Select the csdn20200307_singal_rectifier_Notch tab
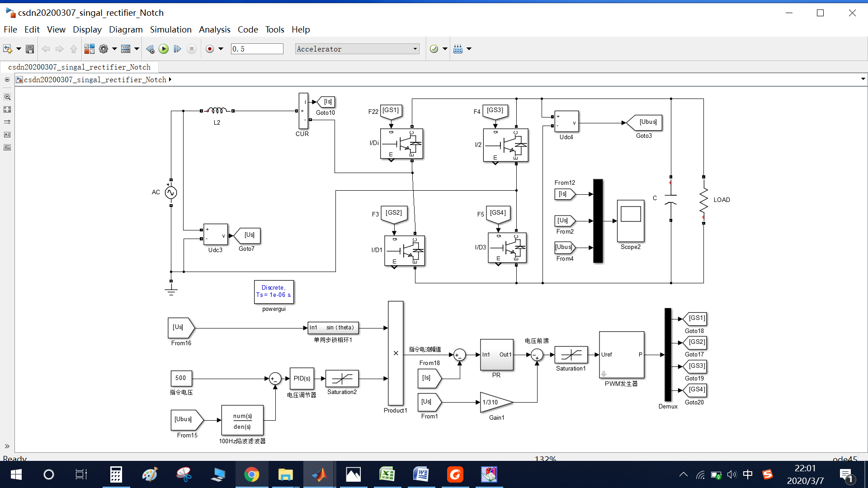 (79, 67)
